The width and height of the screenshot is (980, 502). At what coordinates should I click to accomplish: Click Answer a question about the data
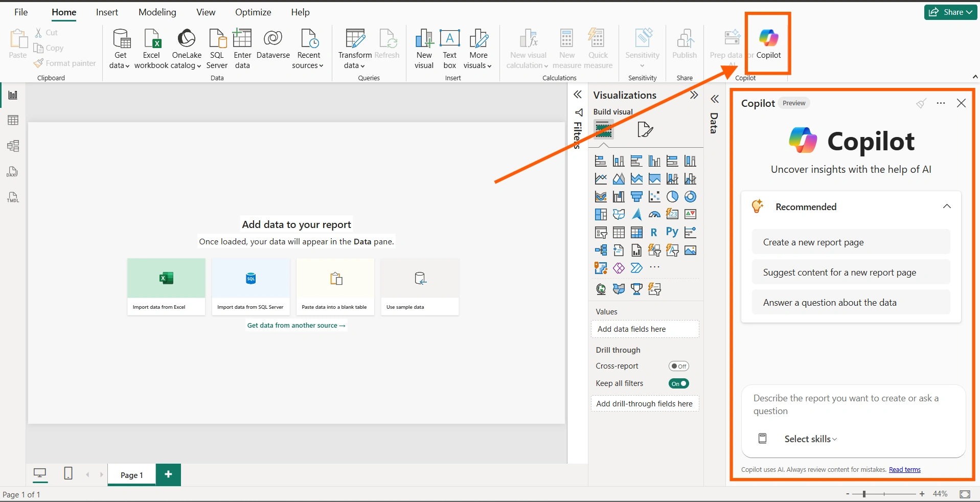click(x=851, y=303)
